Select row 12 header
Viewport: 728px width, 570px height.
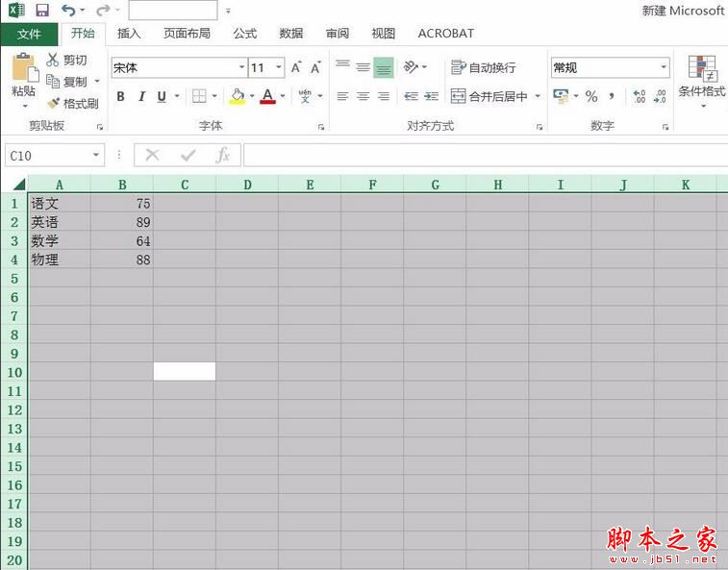coord(14,409)
